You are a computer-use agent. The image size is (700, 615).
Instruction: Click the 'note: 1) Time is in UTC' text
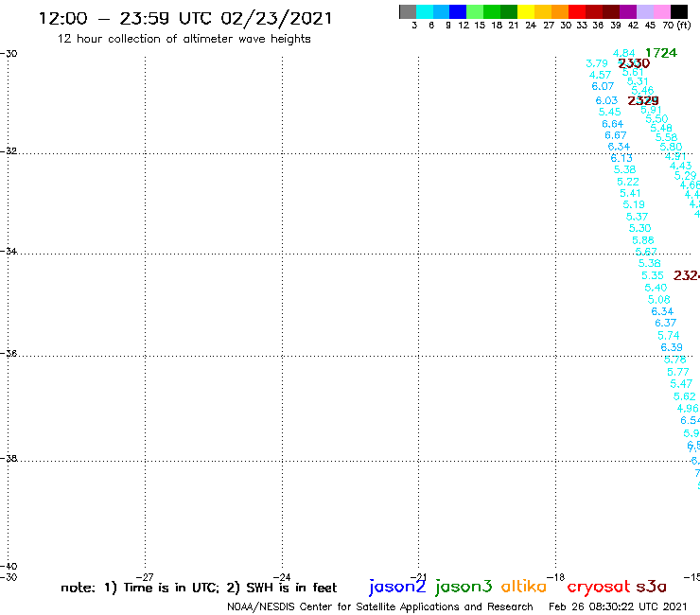(140, 588)
